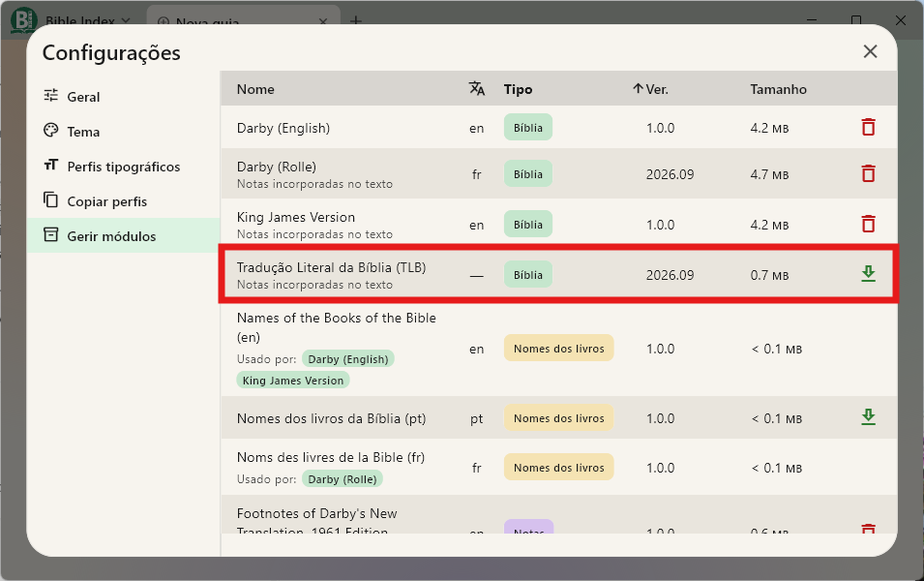This screenshot has height=581, width=924.
Task: Click Footnotes of Darby's New Translation name
Action: coord(317,522)
